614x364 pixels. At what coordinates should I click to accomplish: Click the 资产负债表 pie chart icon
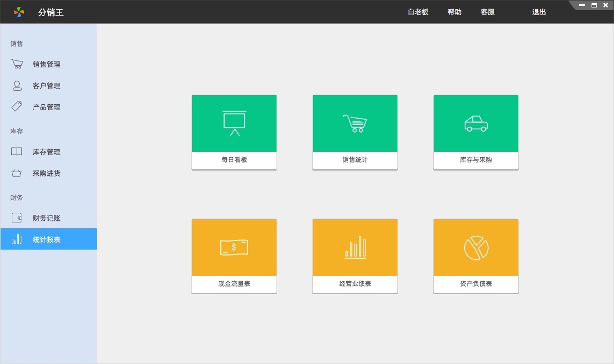(476, 247)
